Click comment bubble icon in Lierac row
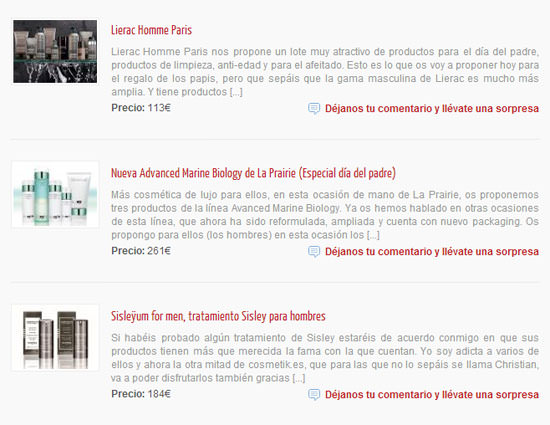 [x=314, y=108]
